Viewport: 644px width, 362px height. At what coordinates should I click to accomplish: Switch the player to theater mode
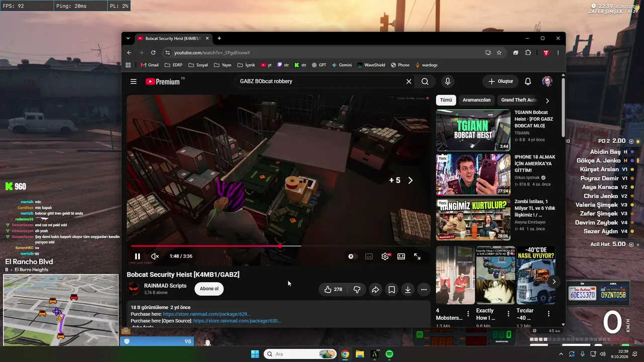(401, 256)
